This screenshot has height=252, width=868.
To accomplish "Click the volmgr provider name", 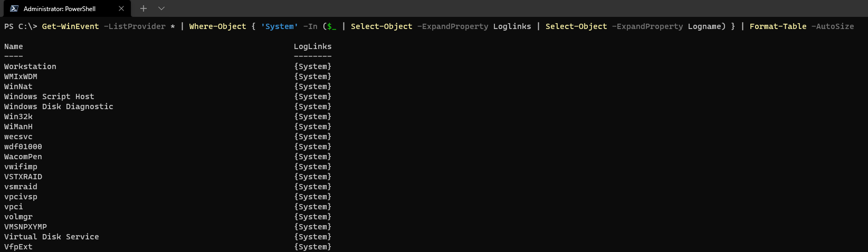I will click(18, 217).
